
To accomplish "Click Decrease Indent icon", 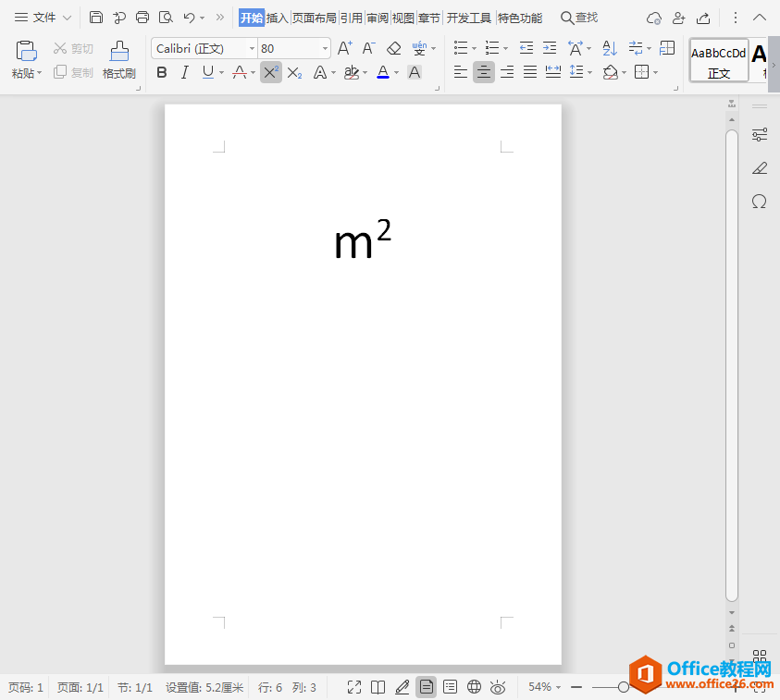I will pyautogui.click(x=526, y=48).
